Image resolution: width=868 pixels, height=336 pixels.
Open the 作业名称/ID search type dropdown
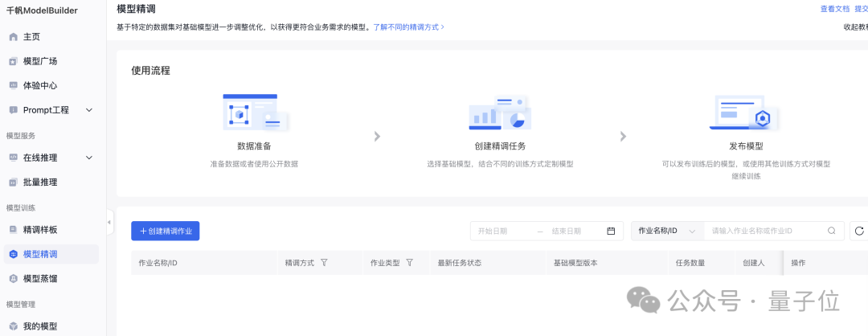click(666, 231)
